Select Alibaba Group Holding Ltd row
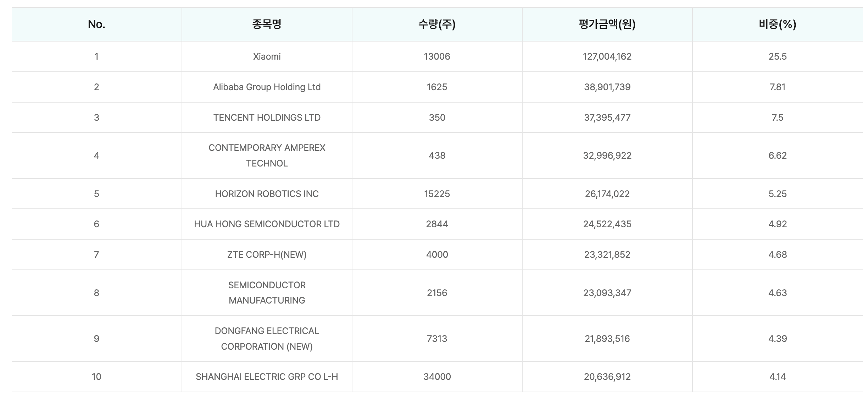 [267, 87]
